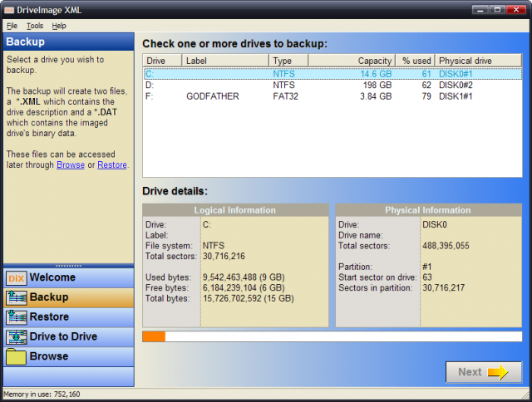Click the Next button label
Viewport: 532px width, 402px height.
point(470,372)
